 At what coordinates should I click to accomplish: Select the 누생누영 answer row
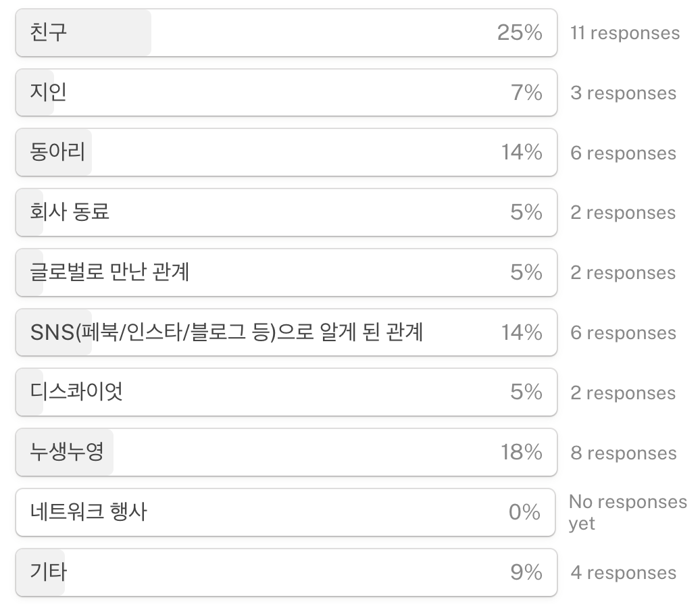(x=286, y=453)
